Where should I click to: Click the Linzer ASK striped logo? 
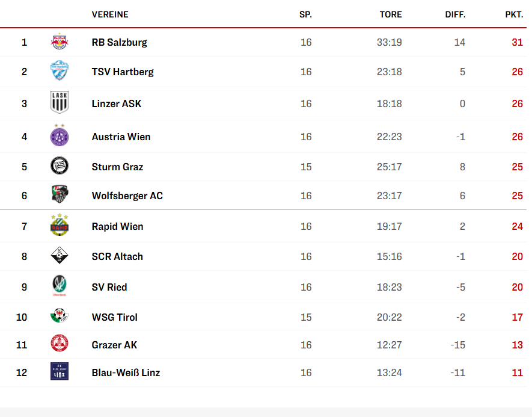(x=60, y=103)
